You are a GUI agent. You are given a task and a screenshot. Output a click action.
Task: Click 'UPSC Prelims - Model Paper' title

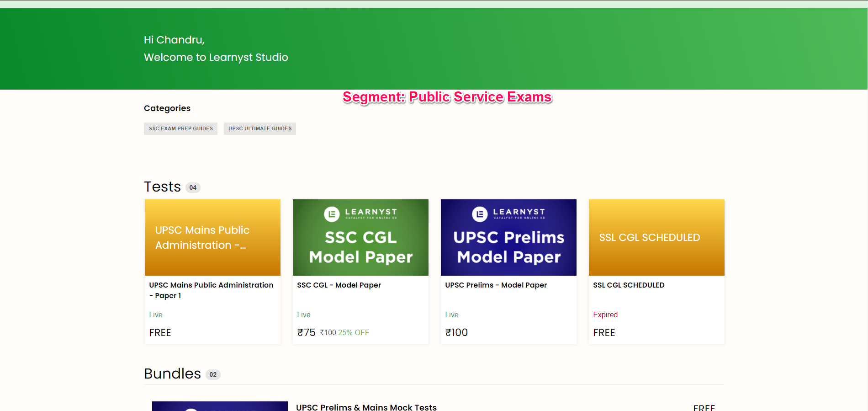(496, 285)
